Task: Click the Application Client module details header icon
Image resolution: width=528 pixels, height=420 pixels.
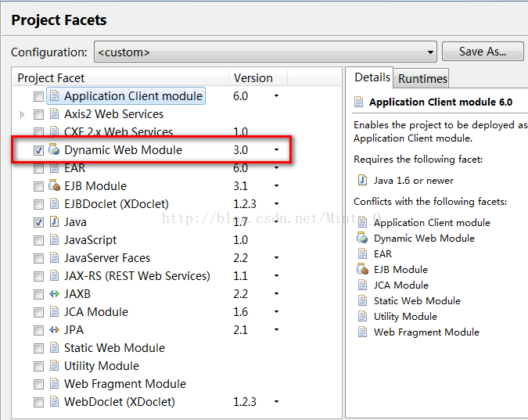Action: [x=359, y=102]
